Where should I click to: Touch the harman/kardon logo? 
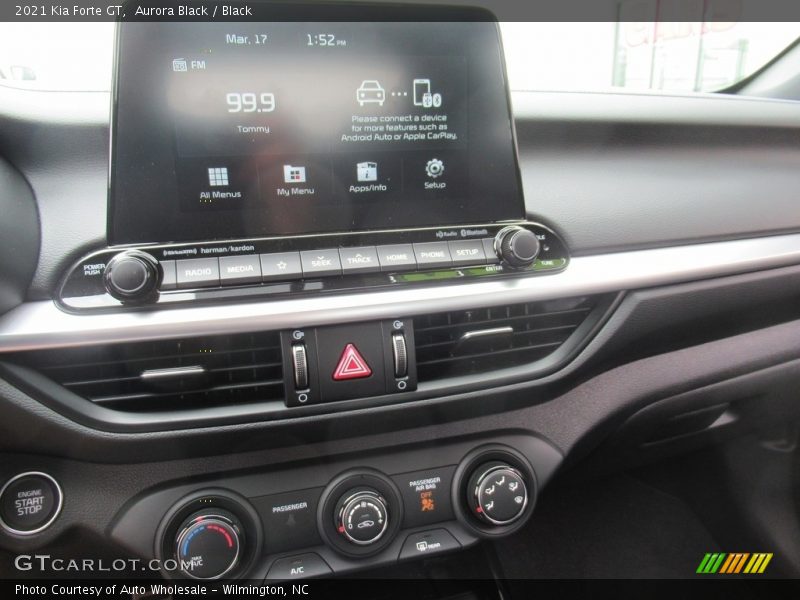[227, 249]
